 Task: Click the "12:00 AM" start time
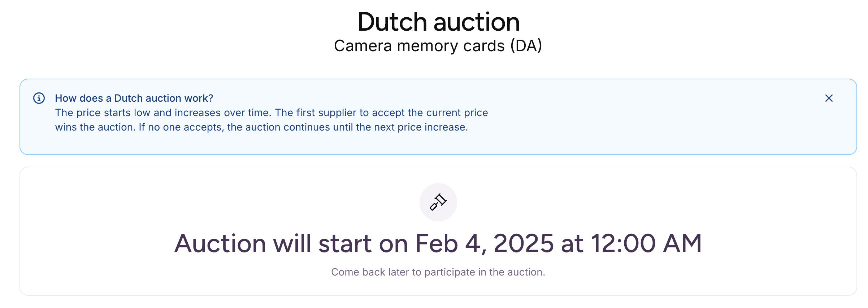(x=646, y=244)
